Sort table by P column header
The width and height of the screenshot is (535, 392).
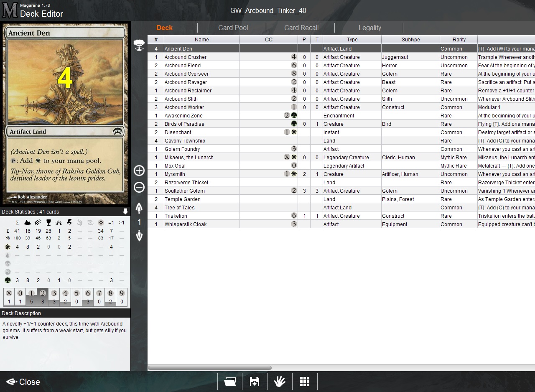[304, 39]
